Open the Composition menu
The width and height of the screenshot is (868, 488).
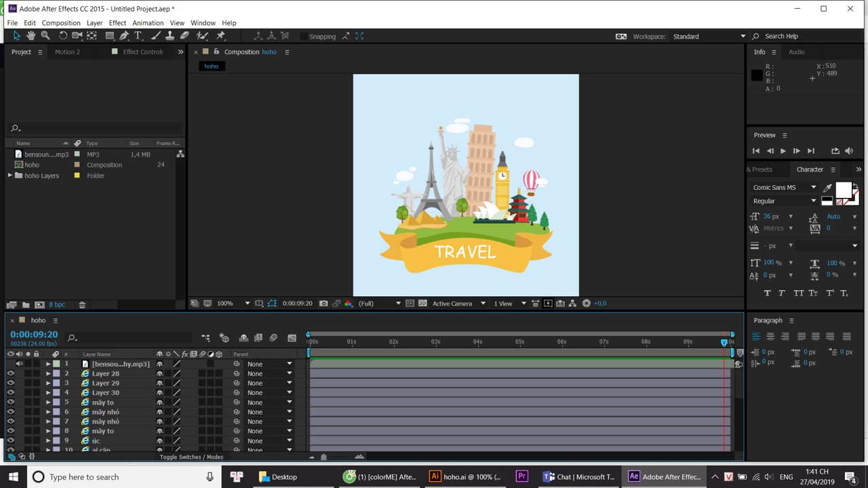(x=61, y=23)
